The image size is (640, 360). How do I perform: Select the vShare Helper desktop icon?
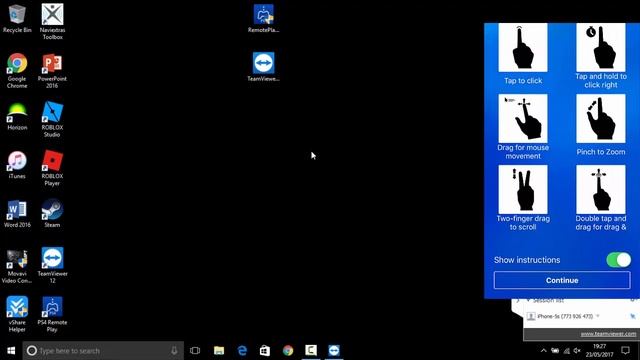(x=17, y=314)
